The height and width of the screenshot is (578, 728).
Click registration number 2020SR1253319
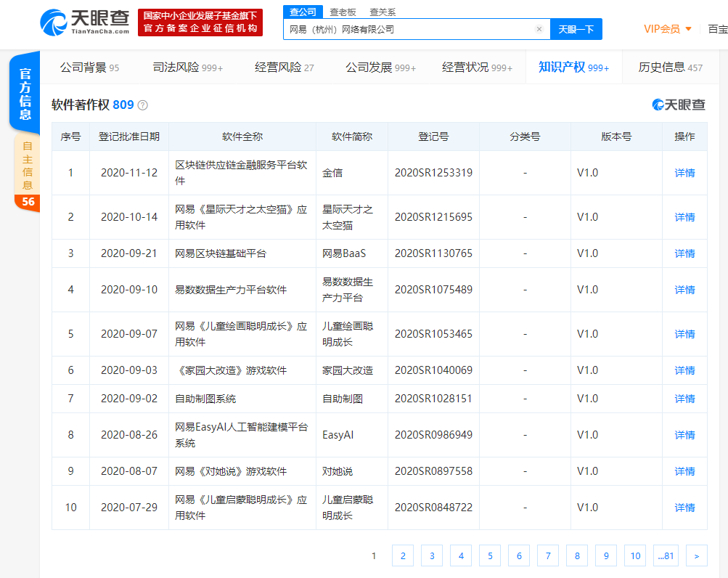point(433,173)
